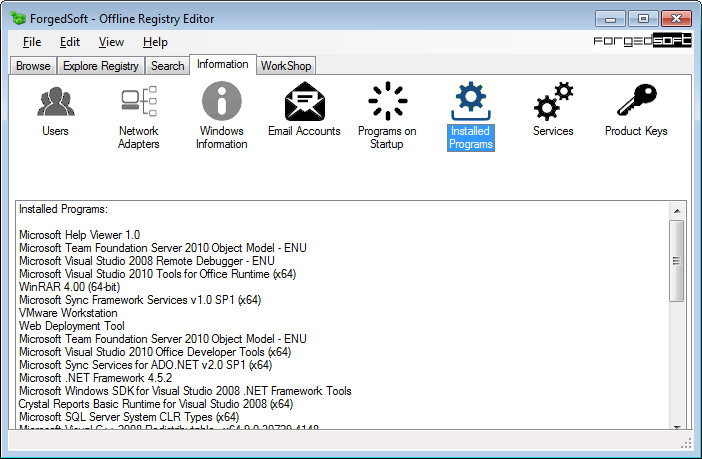Switch to the WorkShop tab
702x459 pixels.
[286, 66]
